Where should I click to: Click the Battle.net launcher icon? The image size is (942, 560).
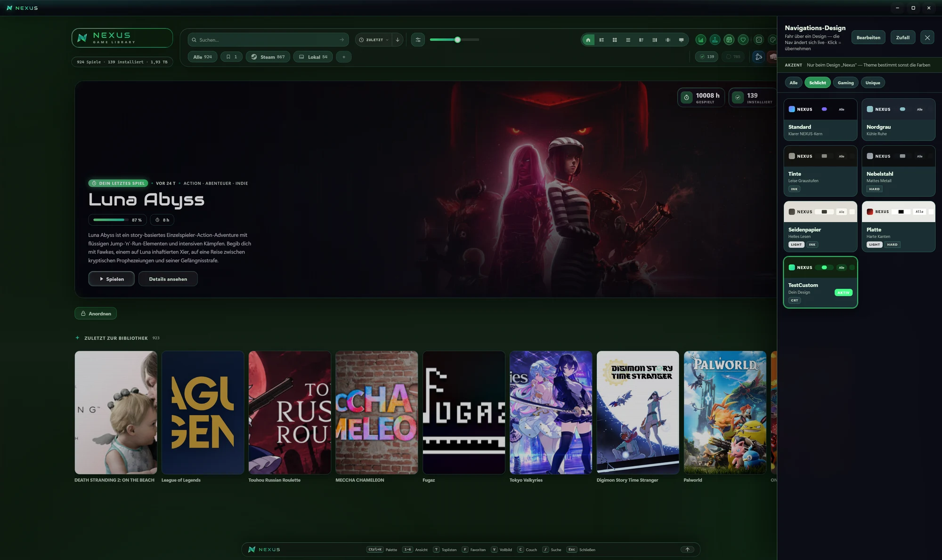coord(758,57)
